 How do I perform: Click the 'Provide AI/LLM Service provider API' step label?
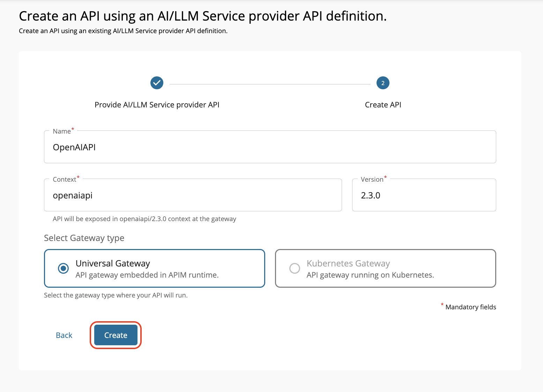click(157, 105)
